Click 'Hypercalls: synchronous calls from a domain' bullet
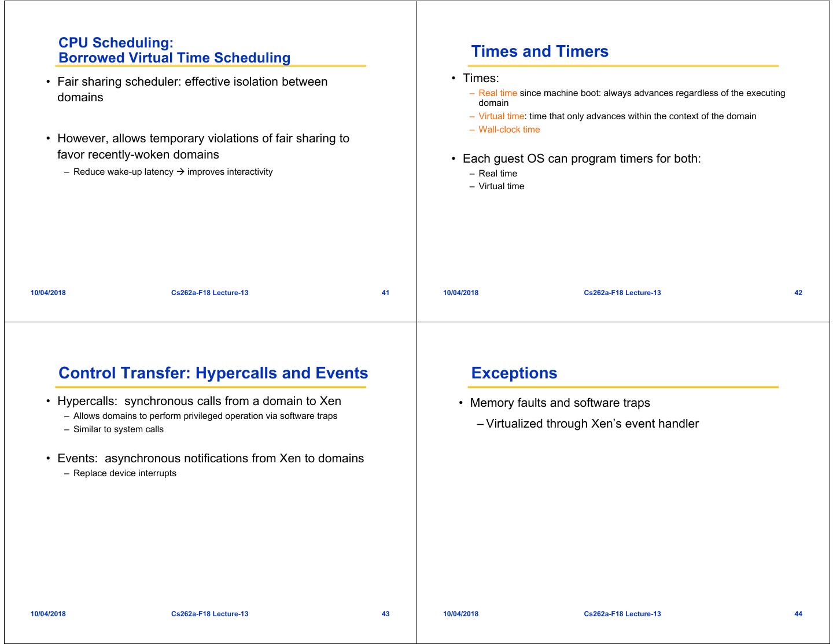The width and height of the screenshot is (833, 644). 199,401
